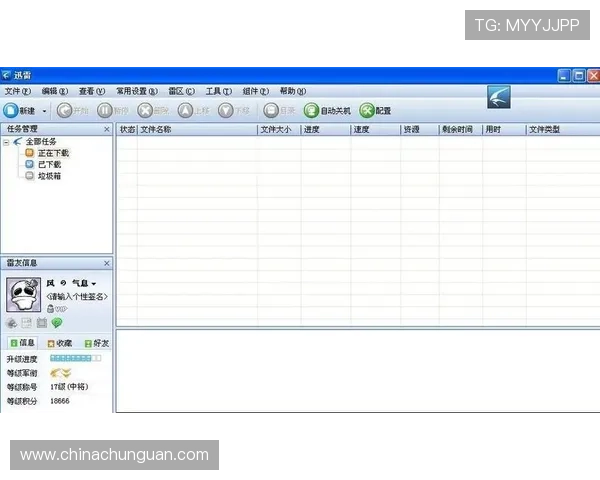Viewport: 600px width, 480px height.
Task: Open the nickname status dropdown arrow
Action: click(x=94, y=284)
